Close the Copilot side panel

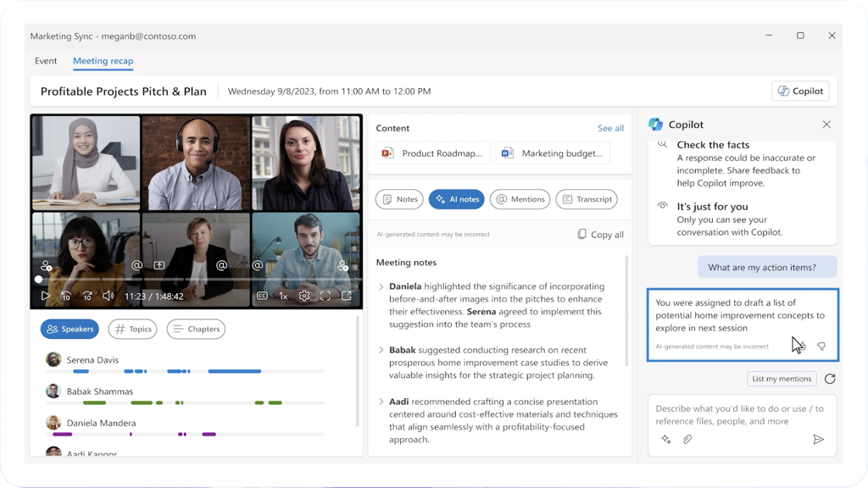(826, 125)
